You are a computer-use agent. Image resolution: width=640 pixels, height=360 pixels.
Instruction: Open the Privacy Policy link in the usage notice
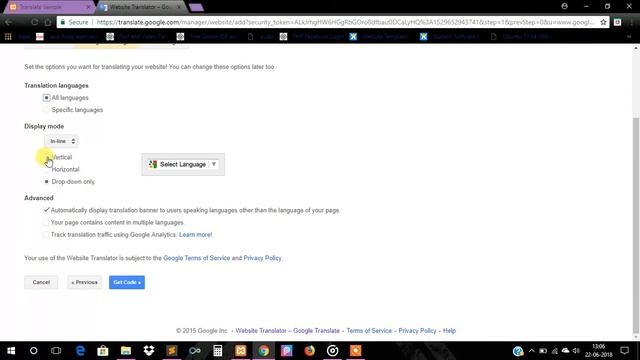pos(262,258)
